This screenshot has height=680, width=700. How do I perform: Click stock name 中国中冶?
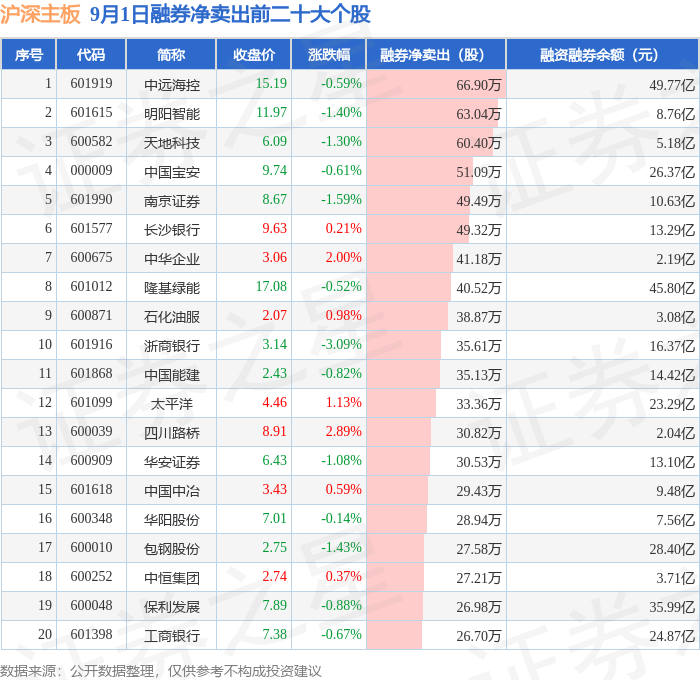(171, 491)
